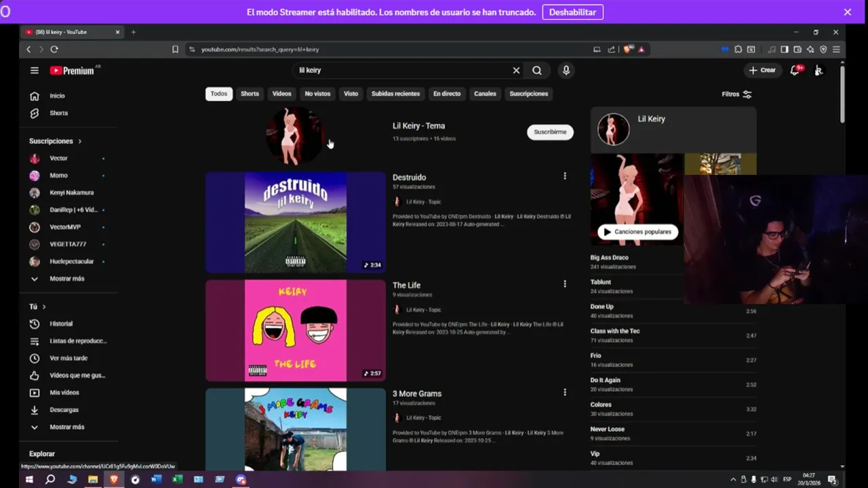Image resolution: width=868 pixels, height=488 pixels.
Task: Open more options for The Life video
Action: pyautogui.click(x=565, y=284)
